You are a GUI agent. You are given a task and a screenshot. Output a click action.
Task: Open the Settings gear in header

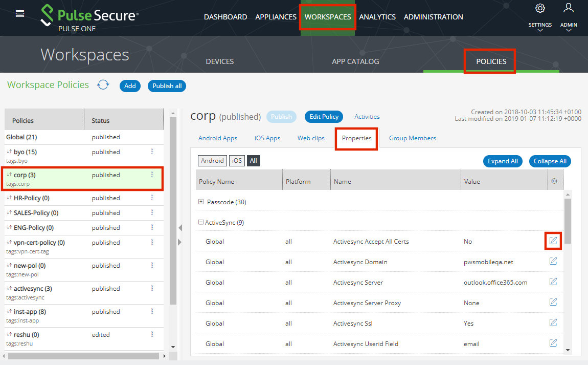click(x=540, y=9)
